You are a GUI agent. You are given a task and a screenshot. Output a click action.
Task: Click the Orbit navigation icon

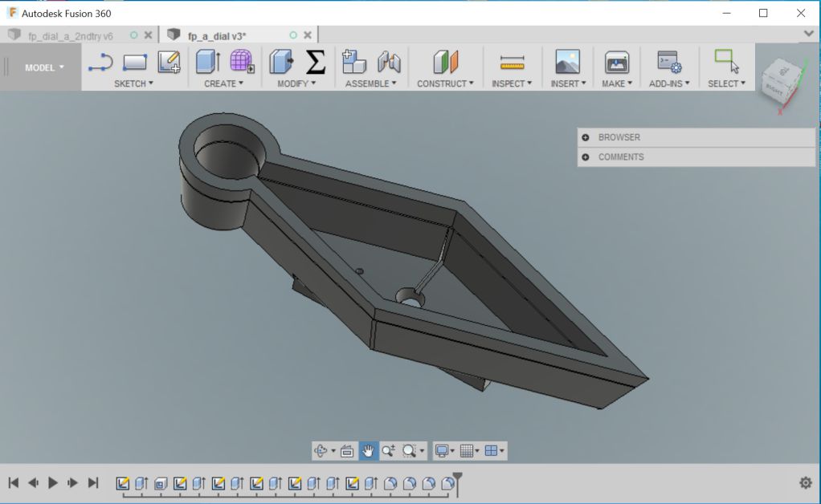click(x=321, y=451)
